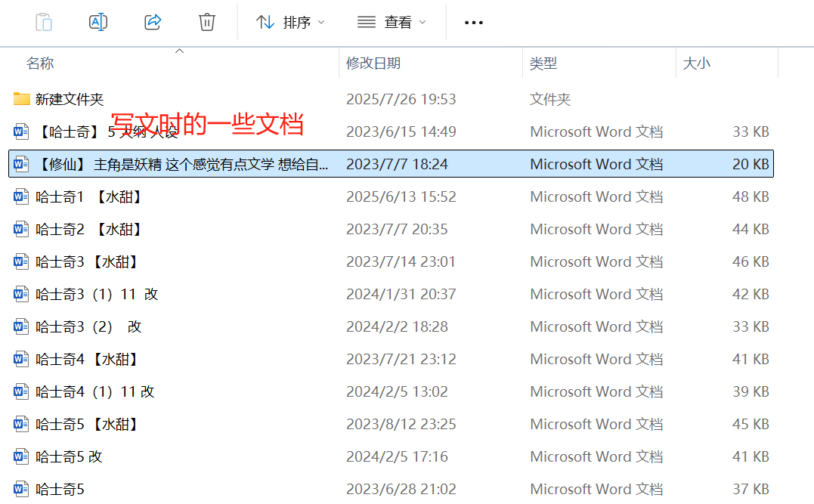This screenshot has width=814, height=504.
Task: Click Word icon of 哈士奇2【水甜】
Action: tap(20, 229)
